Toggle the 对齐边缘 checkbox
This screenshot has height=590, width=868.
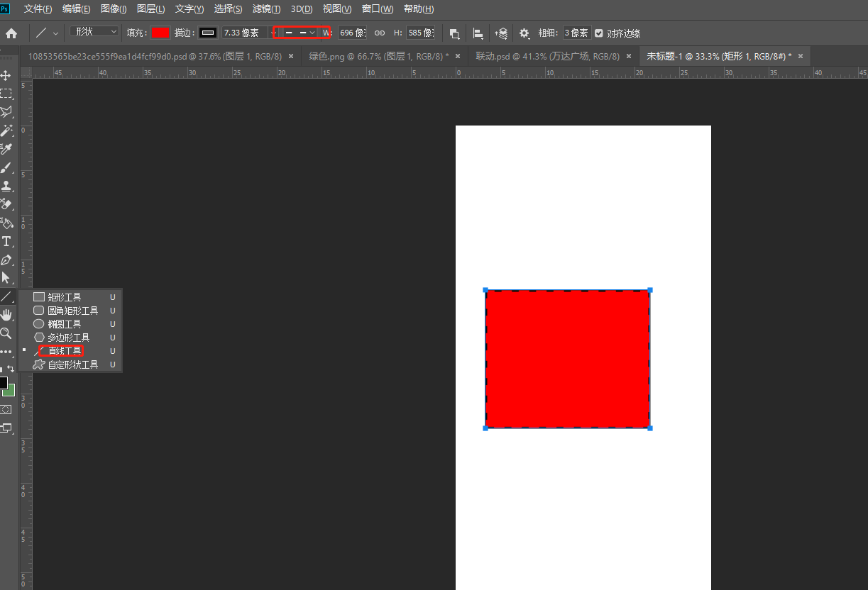(599, 33)
